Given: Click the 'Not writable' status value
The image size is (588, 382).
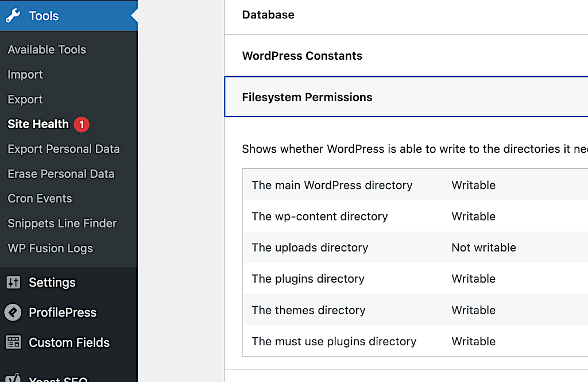Looking at the screenshot, I should coord(483,247).
